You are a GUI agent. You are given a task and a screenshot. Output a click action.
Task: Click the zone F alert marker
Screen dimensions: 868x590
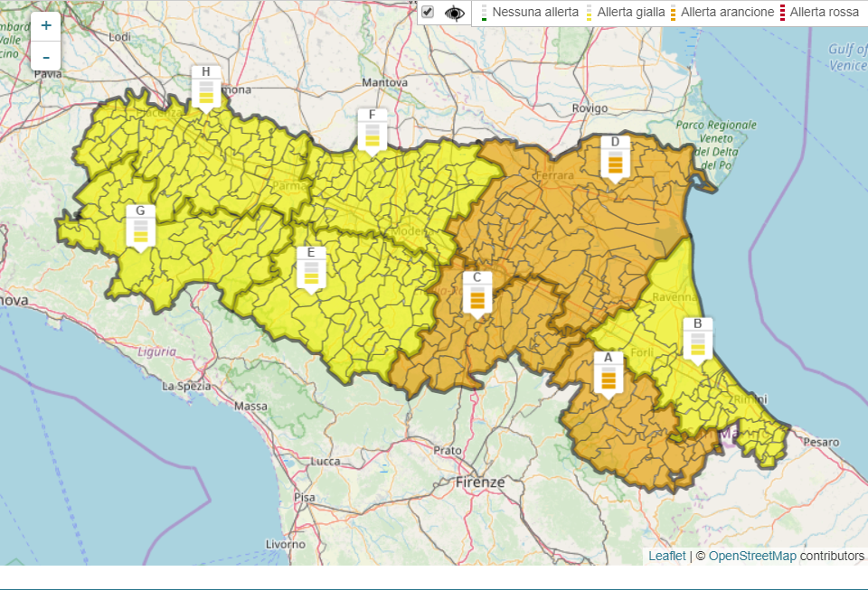(372, 129)
